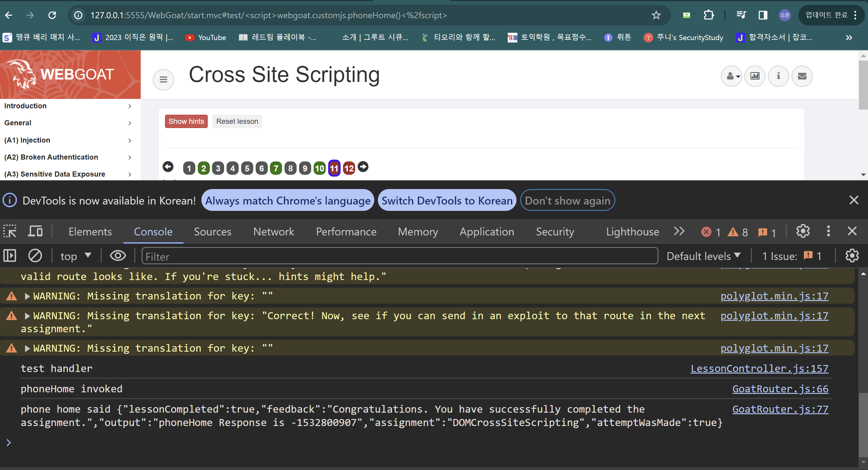Click the Show hints button

pos(186,121)
